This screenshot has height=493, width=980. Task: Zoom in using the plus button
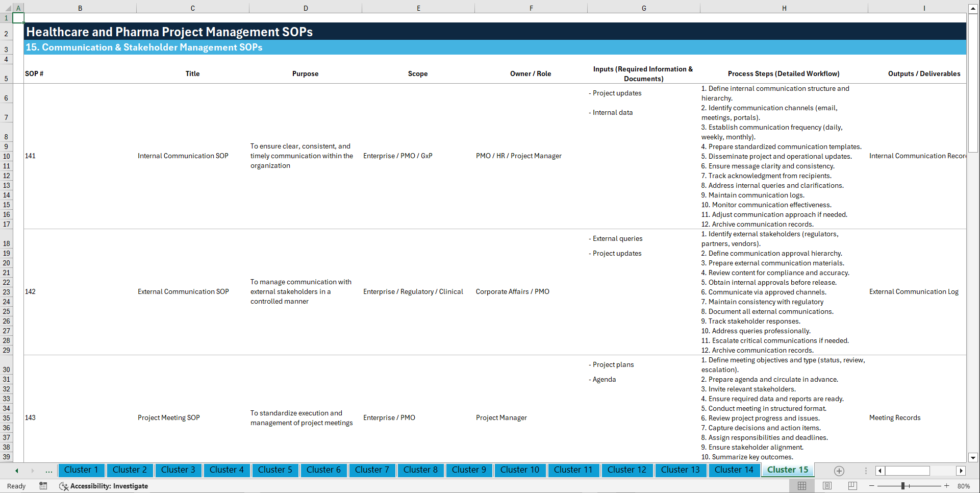[947, 486]
